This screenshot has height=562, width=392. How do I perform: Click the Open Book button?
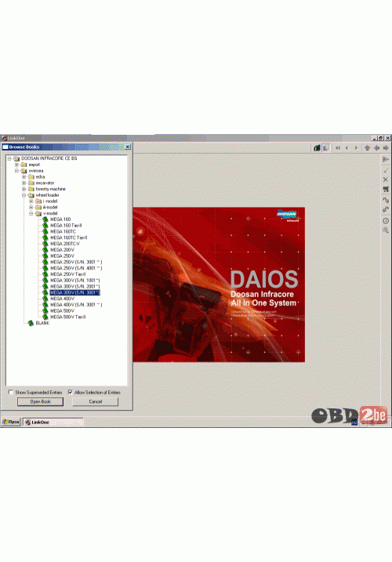tap(41, 402)
